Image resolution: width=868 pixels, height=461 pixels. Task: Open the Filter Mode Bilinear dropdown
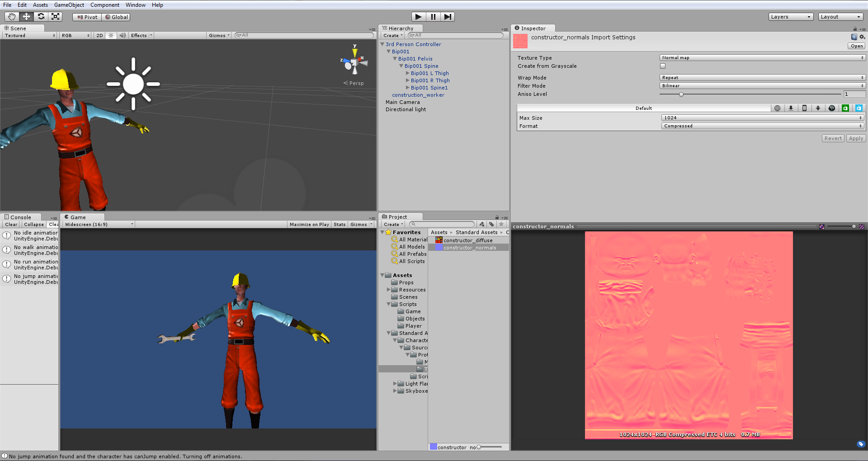tap(763, 86)
